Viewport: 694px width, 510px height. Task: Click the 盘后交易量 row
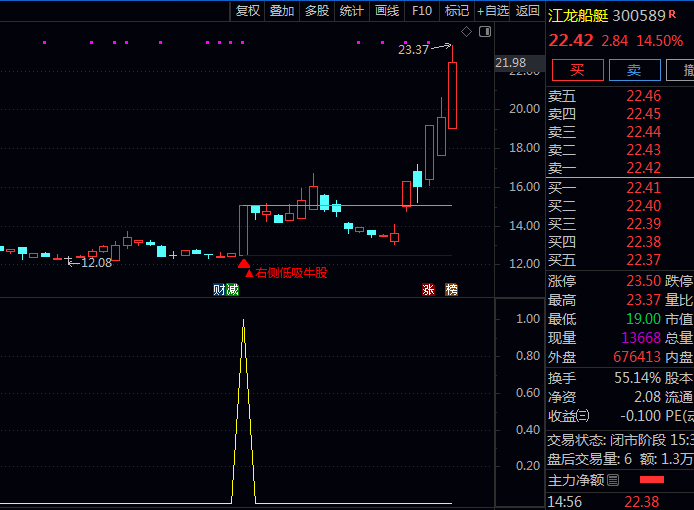[x=620, y=459]
